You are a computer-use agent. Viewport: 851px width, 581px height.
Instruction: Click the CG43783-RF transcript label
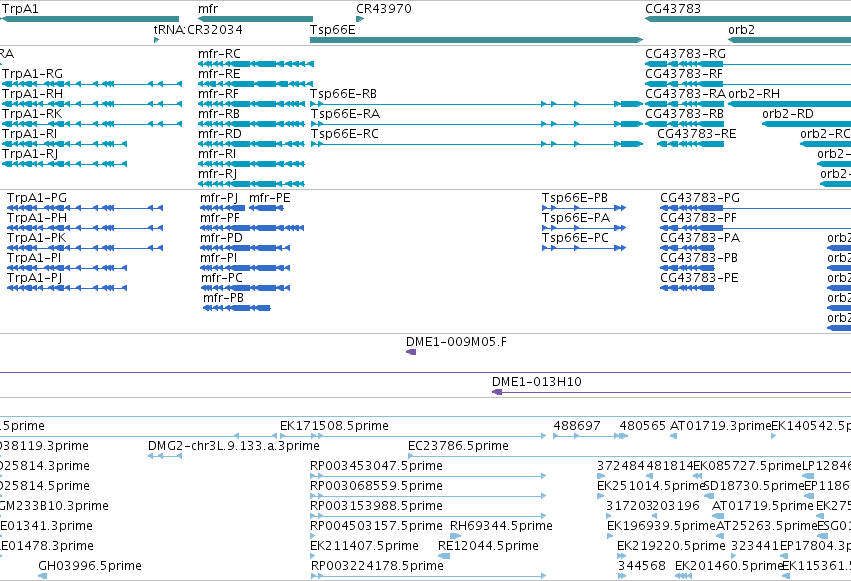[684, 73]
